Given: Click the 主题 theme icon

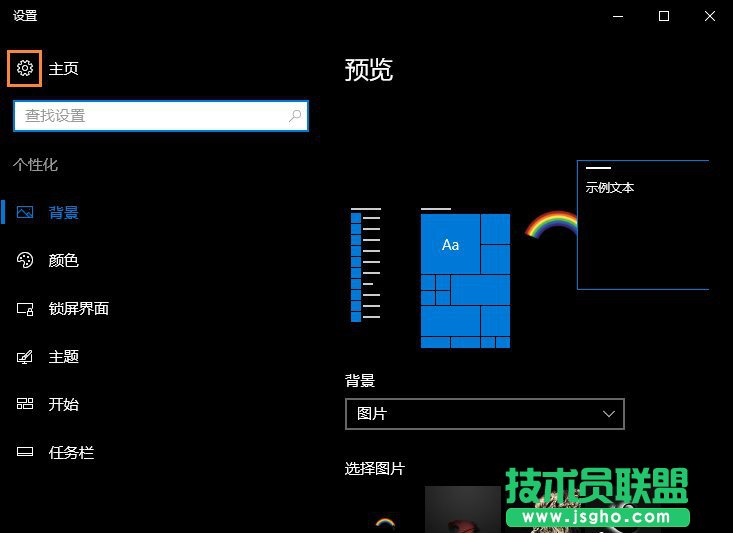Looking at the screenshot, I should click(x=25, y=357).
